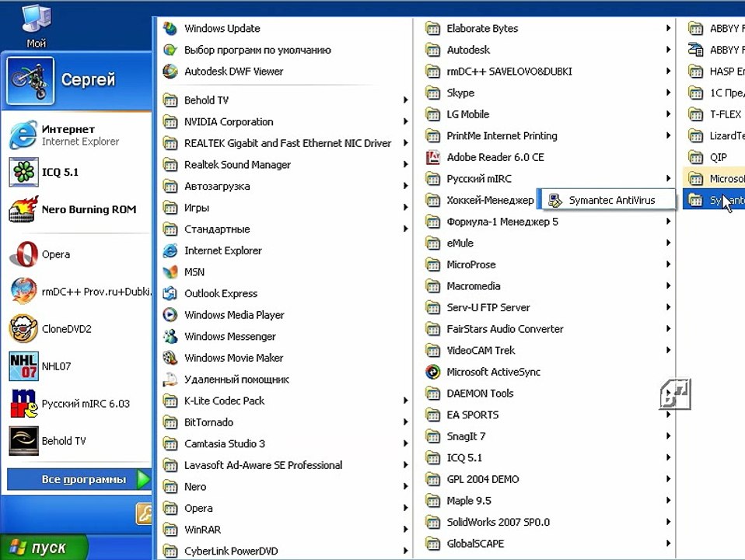Open Стандартные program group
The width and height of the screenshot is (745, 560).
285,229
